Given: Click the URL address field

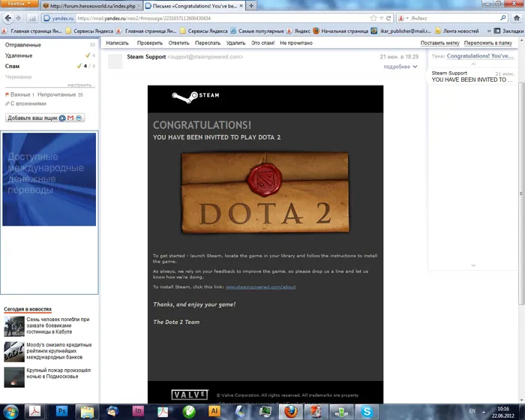Looking at the screenshot, I should [x=223, y=18].
